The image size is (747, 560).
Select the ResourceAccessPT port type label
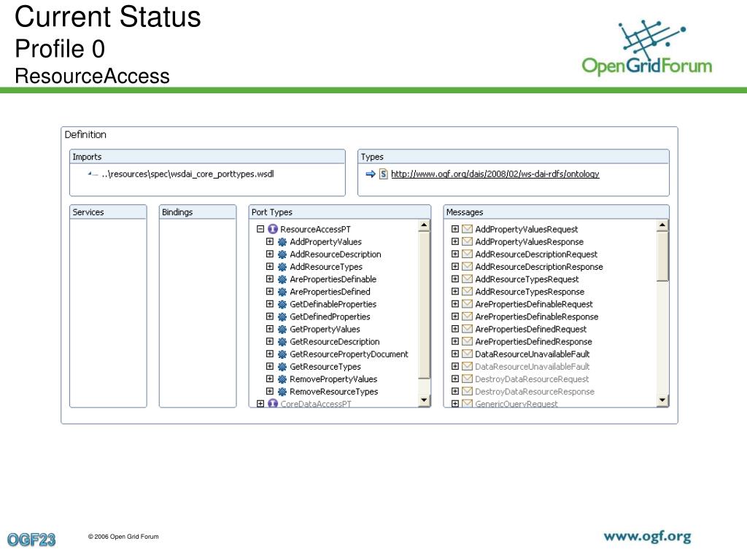tap(315, 229)
